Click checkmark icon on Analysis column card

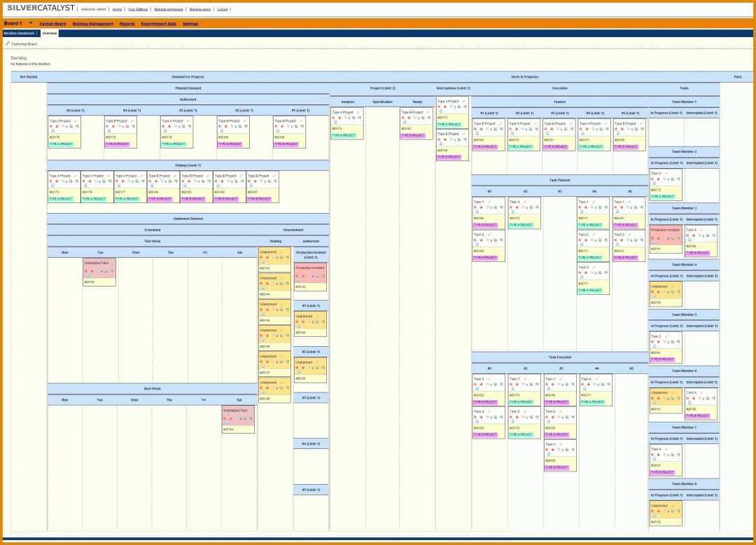pyautogui.click(x=358, y=112)
